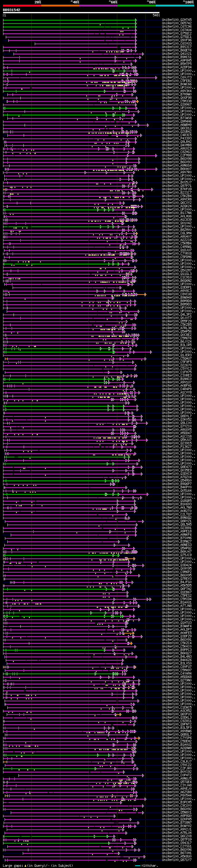Click the orange ~40% identity legend segment
This screenshot has height=868, width=197.
coord(60,6)
